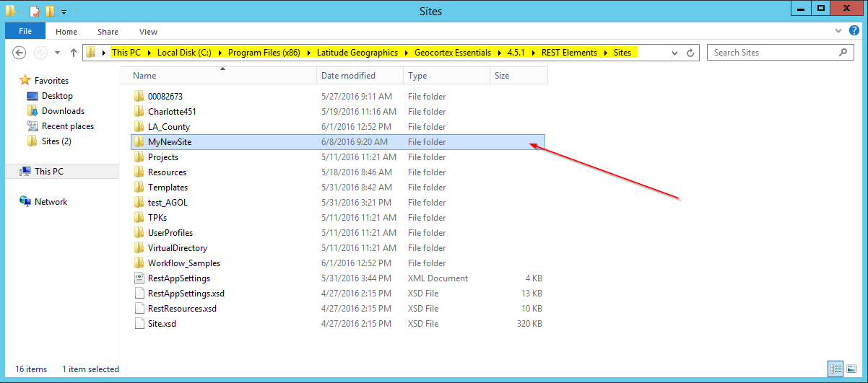Select Desktop in navigation pane

57,96
